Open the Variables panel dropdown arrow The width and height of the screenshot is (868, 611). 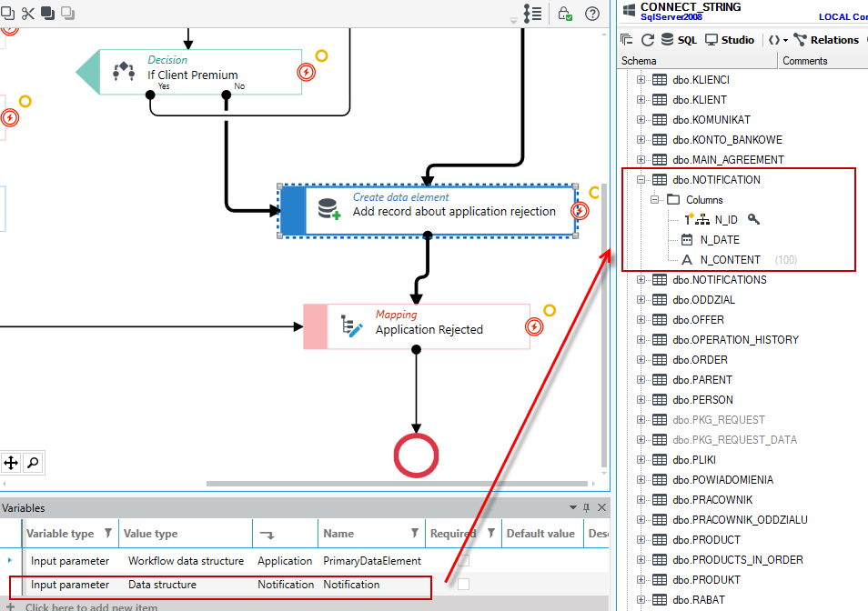[x=573, y=507]
